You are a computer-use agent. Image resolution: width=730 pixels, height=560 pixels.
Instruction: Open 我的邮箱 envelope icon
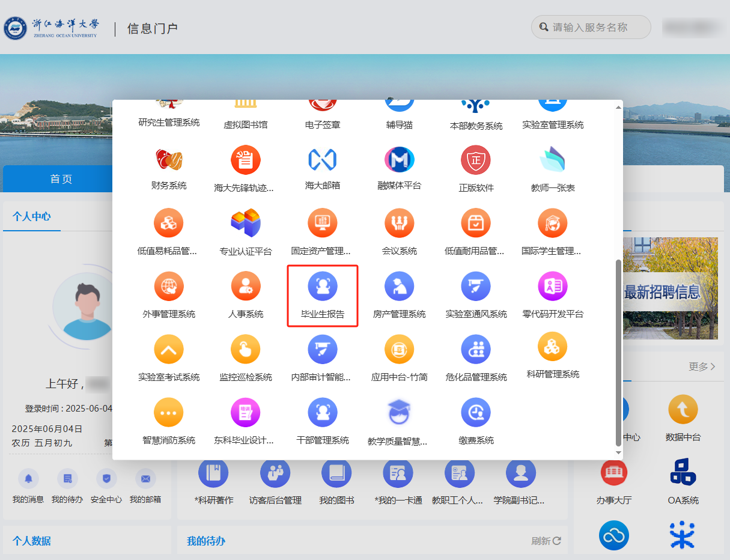tap(145, 478)
